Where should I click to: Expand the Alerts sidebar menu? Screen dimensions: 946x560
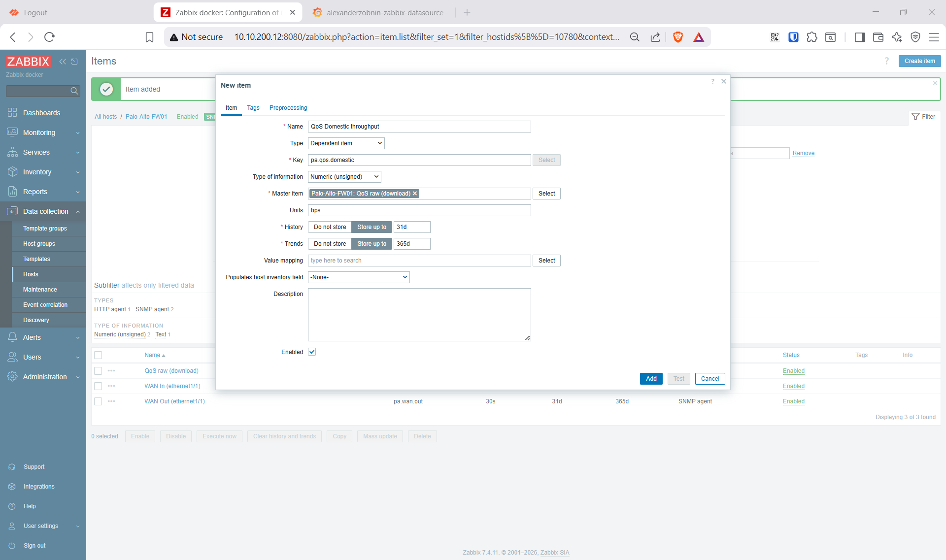point(43,337)
